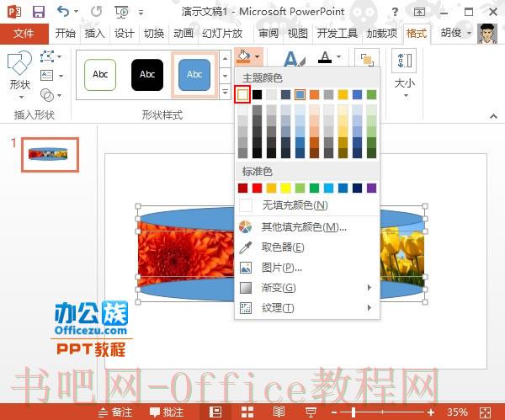This screenshot has width=505, height=420.
Task: Apply the black filled Abc shape style
Action: pyautogui.click(x=147, y=75)
